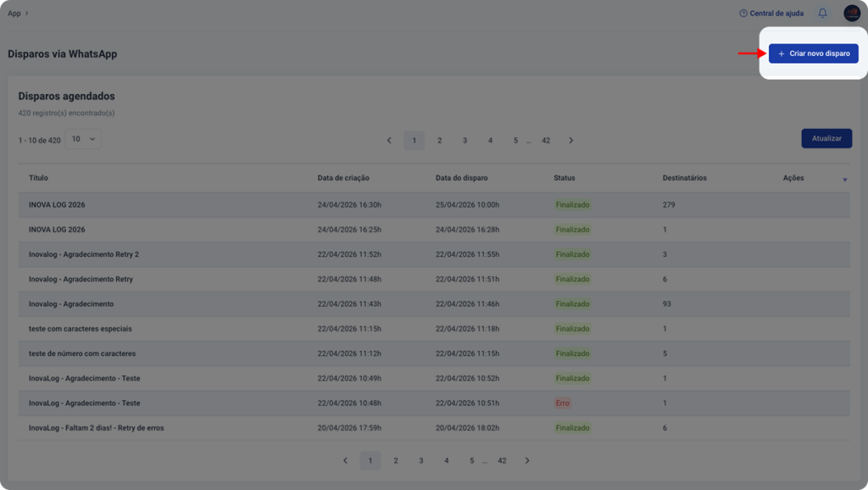Open the notifications bell icon
The height and width of the screenshot is (490, 868).
[822, 13]
